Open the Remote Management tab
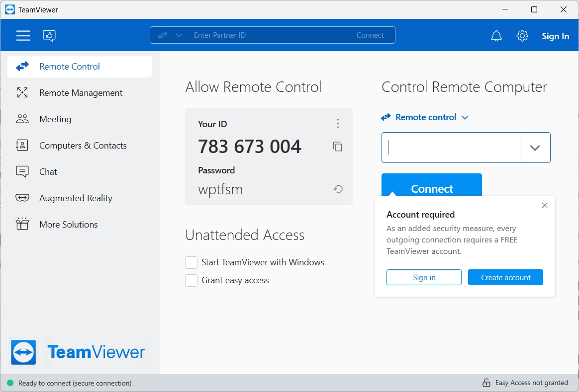 (x=80, y=92)
